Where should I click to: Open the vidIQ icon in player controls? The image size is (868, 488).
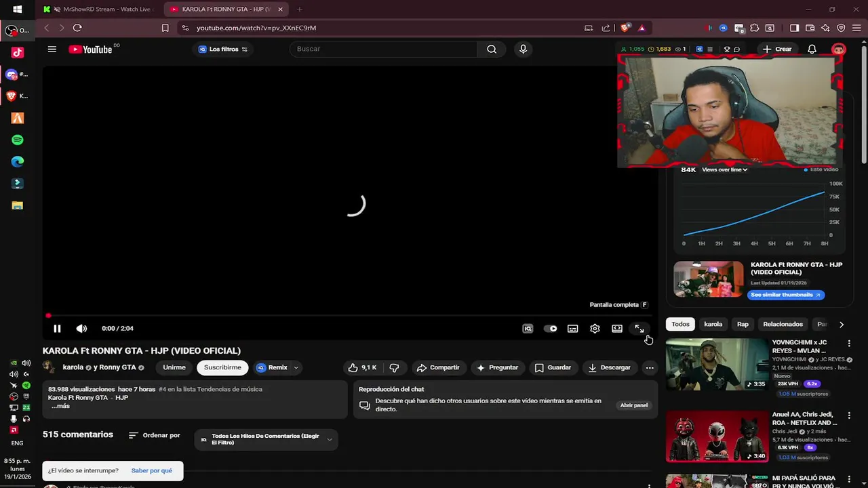[528, 329]
